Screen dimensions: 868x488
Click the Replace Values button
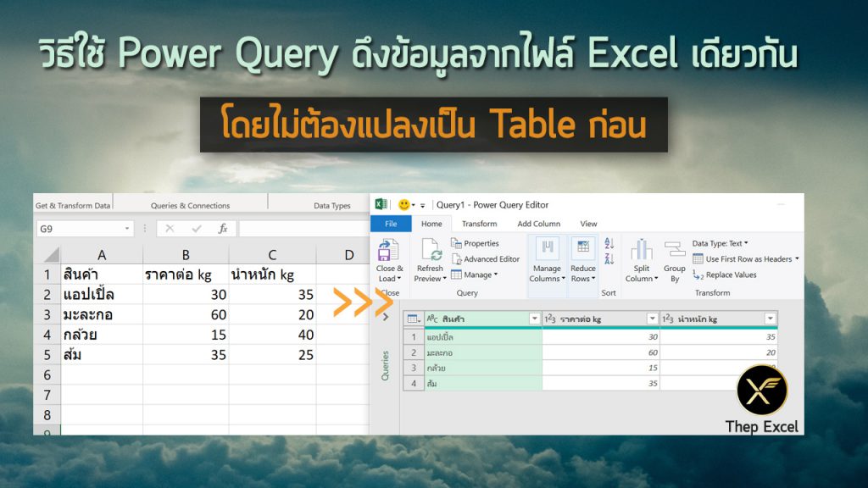[x=725, y=274]
